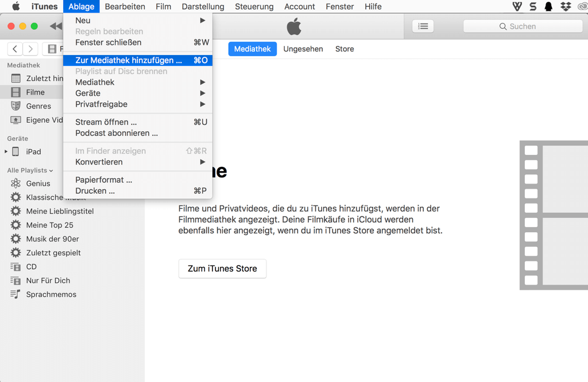This screenshot has width=588, height=382.
Task: Expand the Privatfreigabe submenu
Action: tap(138, 104)
